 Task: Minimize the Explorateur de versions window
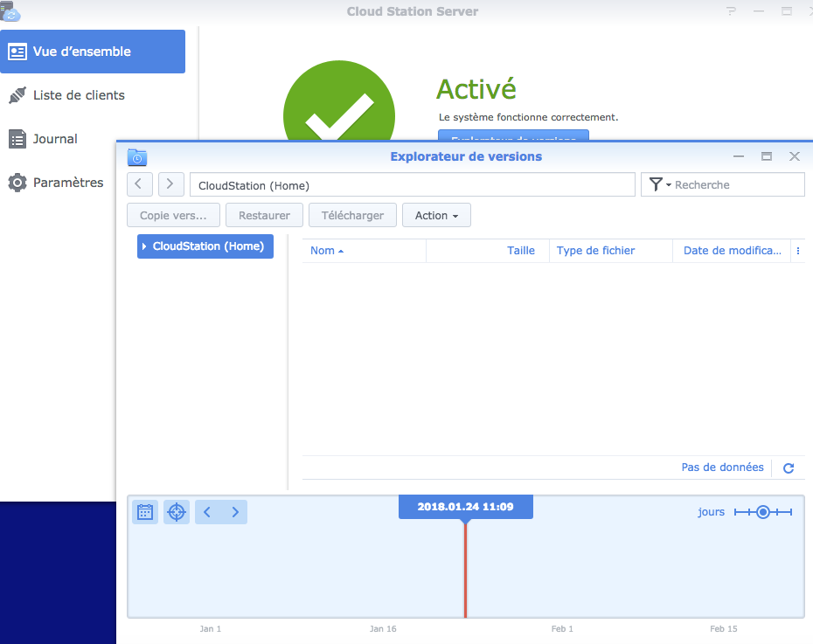[x=739, y=156]
